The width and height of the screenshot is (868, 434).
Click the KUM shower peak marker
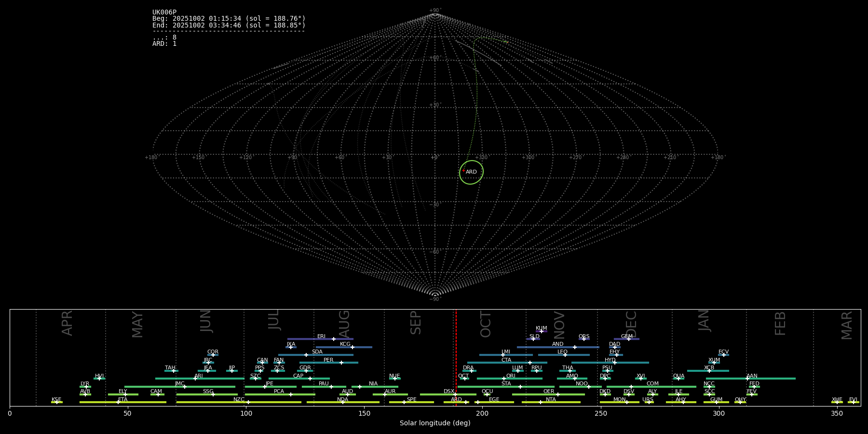point(541,331)
